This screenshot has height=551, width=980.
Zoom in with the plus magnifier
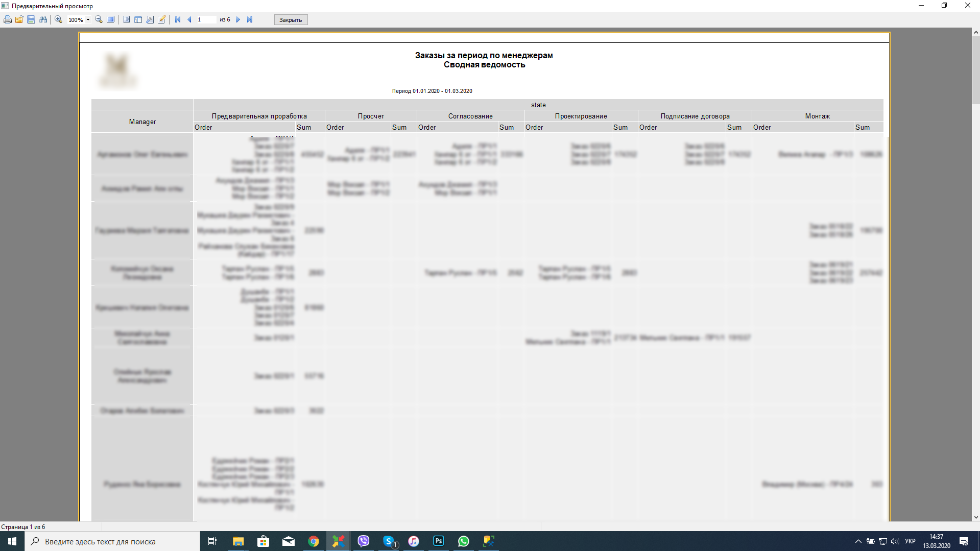click(59, 19)
